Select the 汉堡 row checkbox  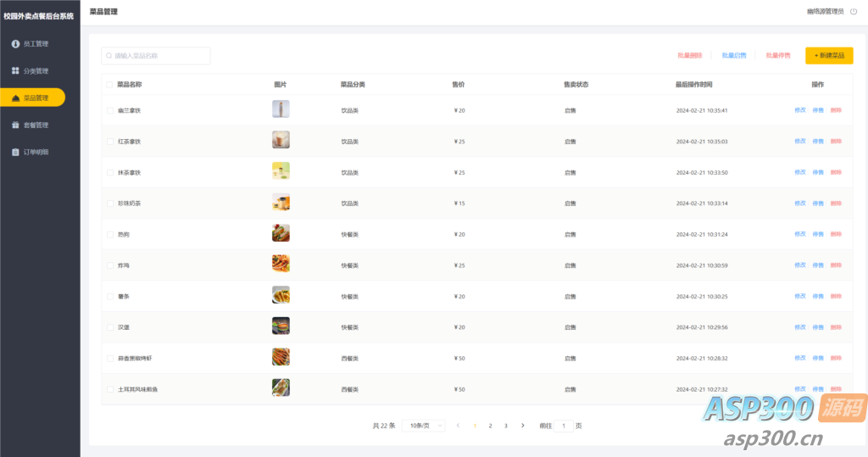tap(109, 327)
